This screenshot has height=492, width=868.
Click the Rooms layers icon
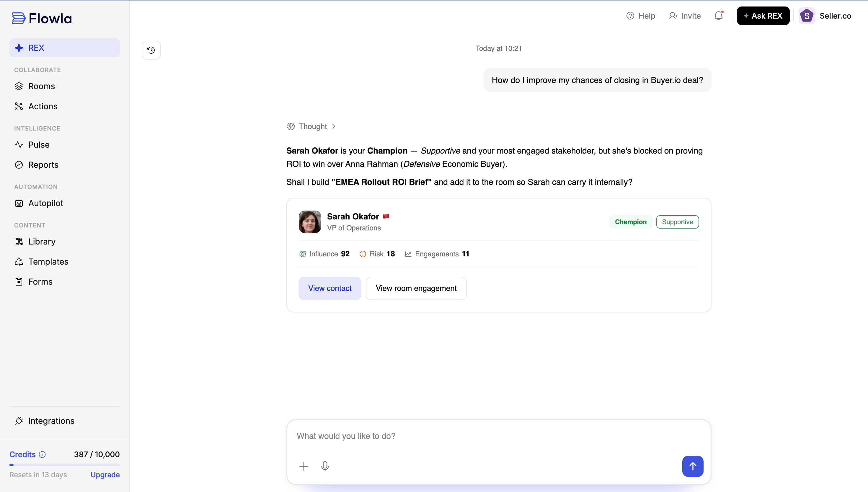click(x=19, y=86)
